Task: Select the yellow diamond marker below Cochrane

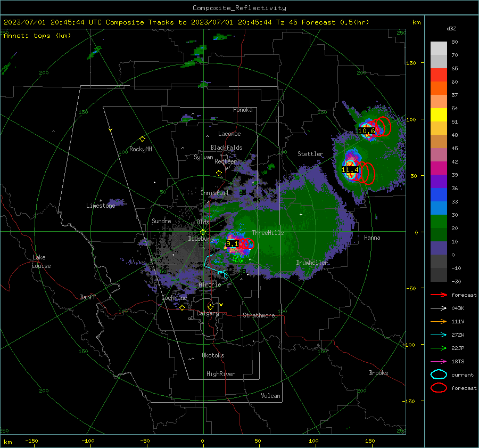Action: click(182, 307)
